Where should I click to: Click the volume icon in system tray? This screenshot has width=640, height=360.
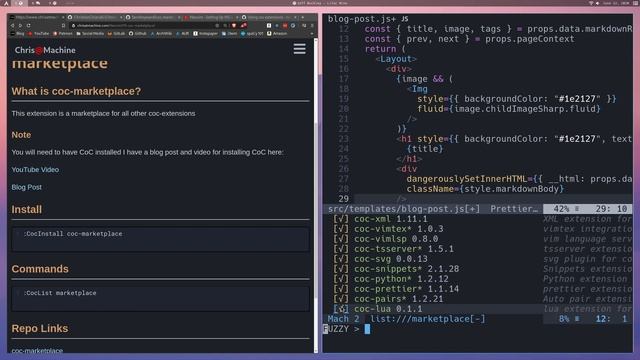tap(598, 3)
